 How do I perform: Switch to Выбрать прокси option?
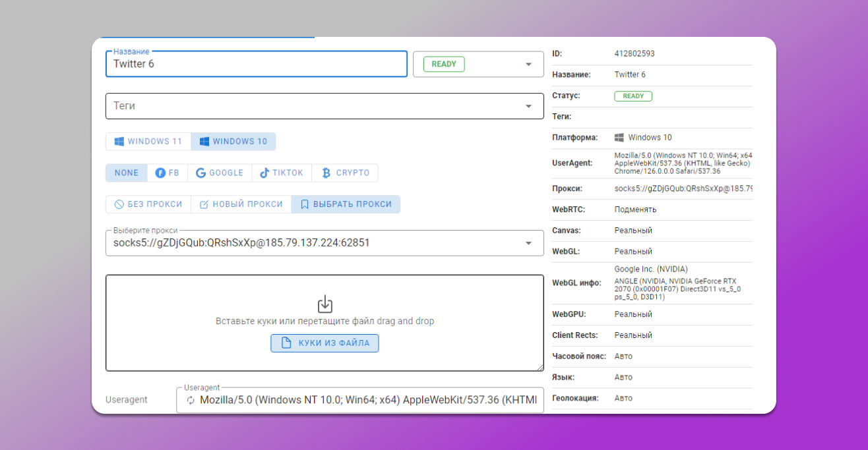[346, 204]
